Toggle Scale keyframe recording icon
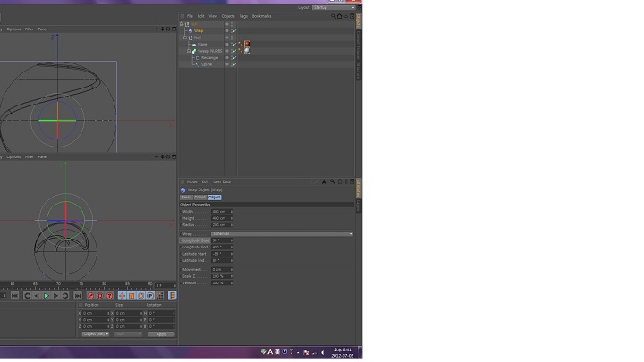 pos(131,296)
